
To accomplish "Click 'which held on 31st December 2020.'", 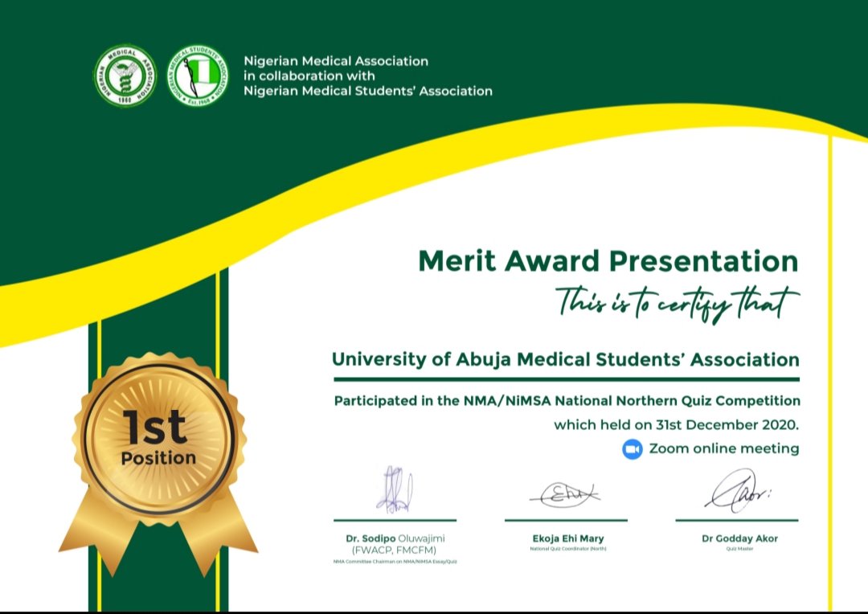I will [x=677, y=425].
